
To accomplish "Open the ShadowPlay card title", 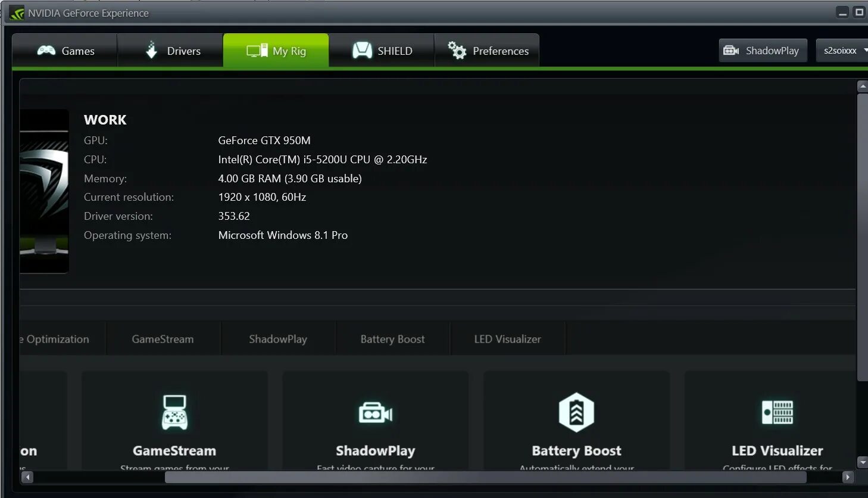I will (375, 451).
